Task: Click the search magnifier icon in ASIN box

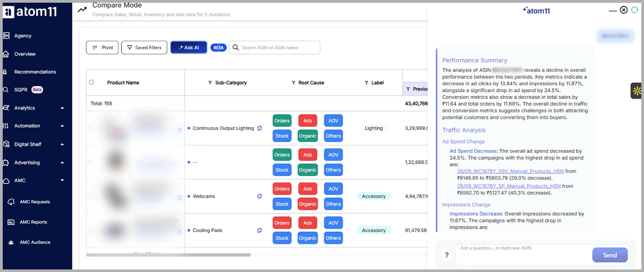Action: tap(236, 47)
